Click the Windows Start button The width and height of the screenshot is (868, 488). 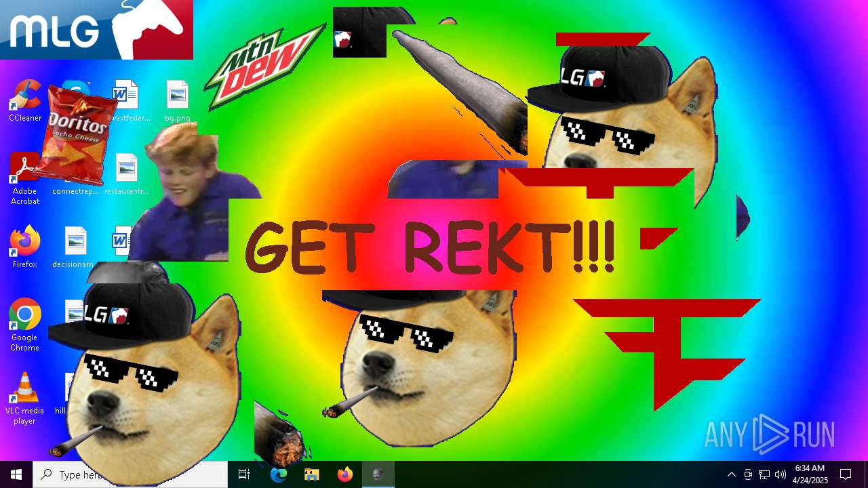click(16, 474)
